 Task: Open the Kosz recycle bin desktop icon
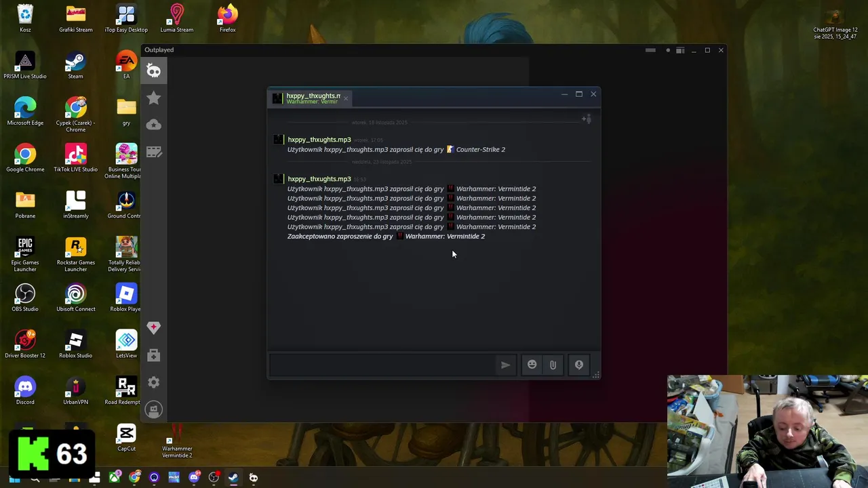pos(25,19)
